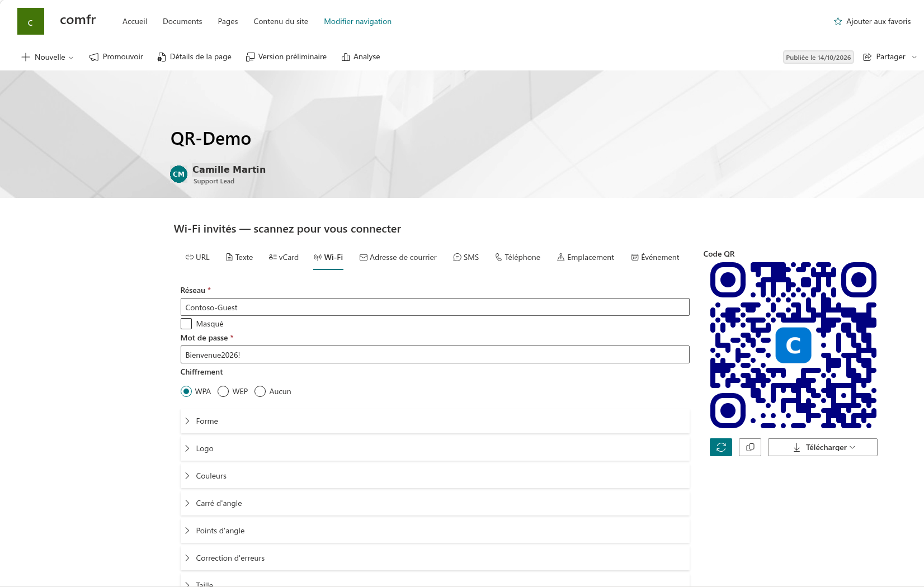Select the URL QR type tab
Screen dimensions: 924x587
tap(197, 257)
